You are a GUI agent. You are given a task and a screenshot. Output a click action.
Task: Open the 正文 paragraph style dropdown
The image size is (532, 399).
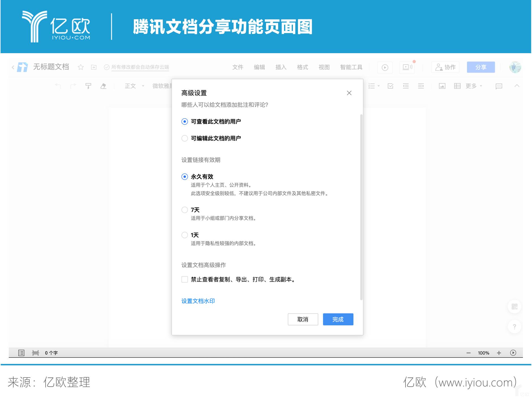coord(135,86)
